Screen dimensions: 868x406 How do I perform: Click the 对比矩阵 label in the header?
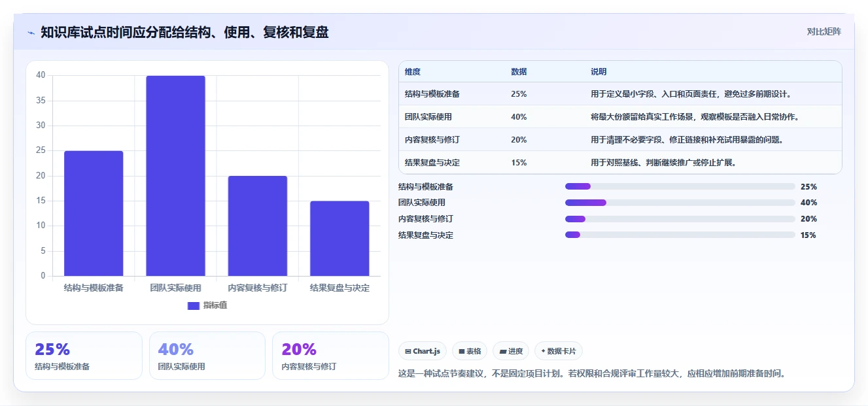[824, 31]
